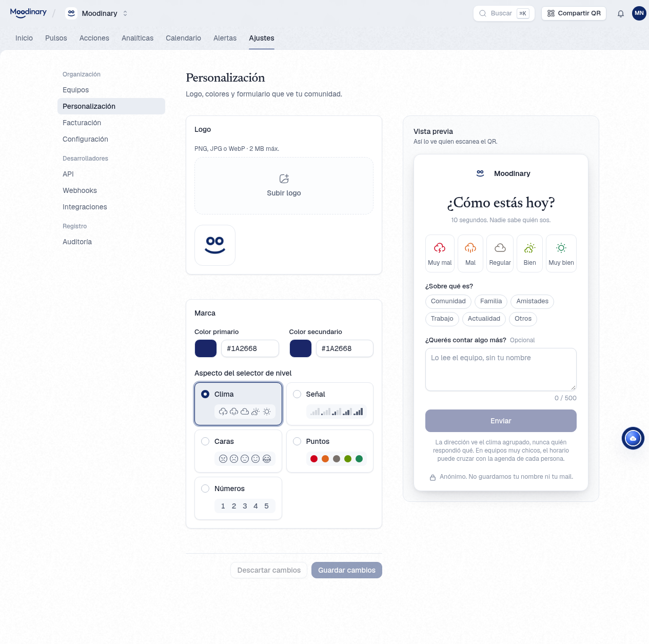The image size is (649, 644).
Task: Click Guardar cambios button
Action: coord(347,570)
